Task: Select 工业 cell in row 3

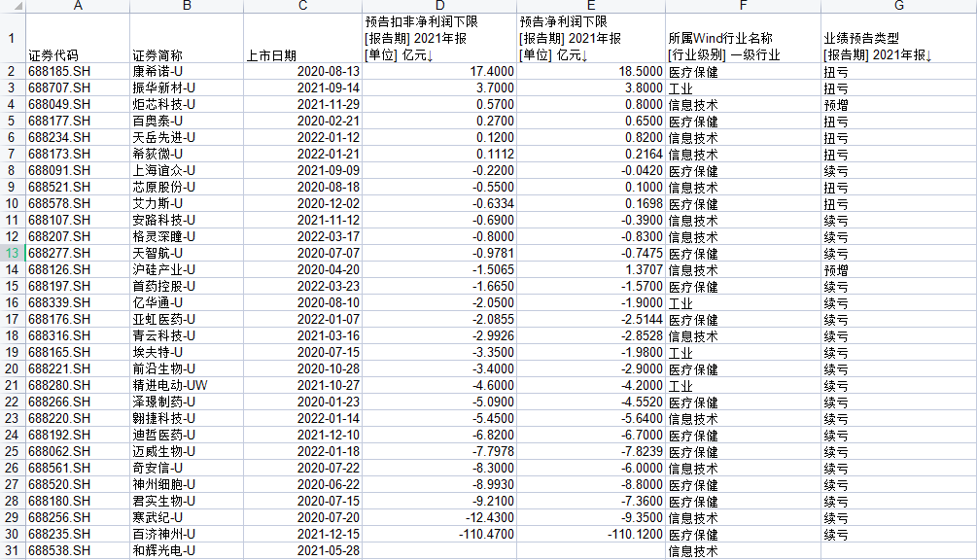Action: point(743,87)
